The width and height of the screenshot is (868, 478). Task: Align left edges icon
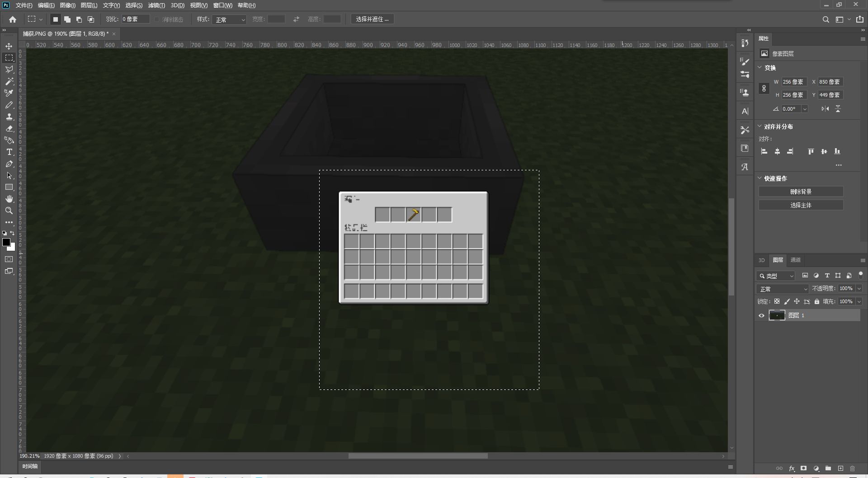(x=764, y=151)
